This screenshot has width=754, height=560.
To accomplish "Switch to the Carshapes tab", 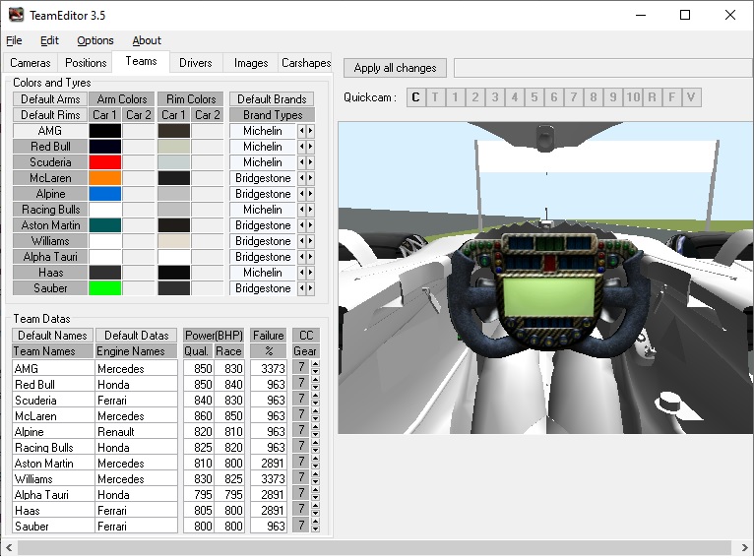I will click(x=306, y=63).
